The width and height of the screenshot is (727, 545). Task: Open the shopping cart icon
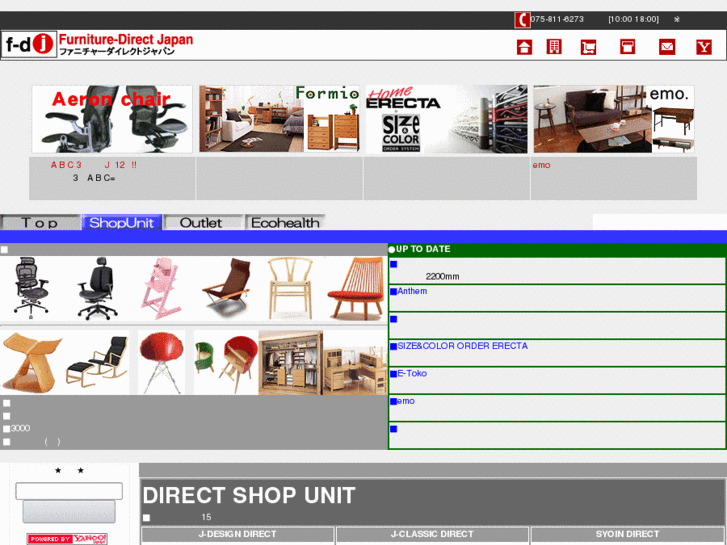point(588,47)
